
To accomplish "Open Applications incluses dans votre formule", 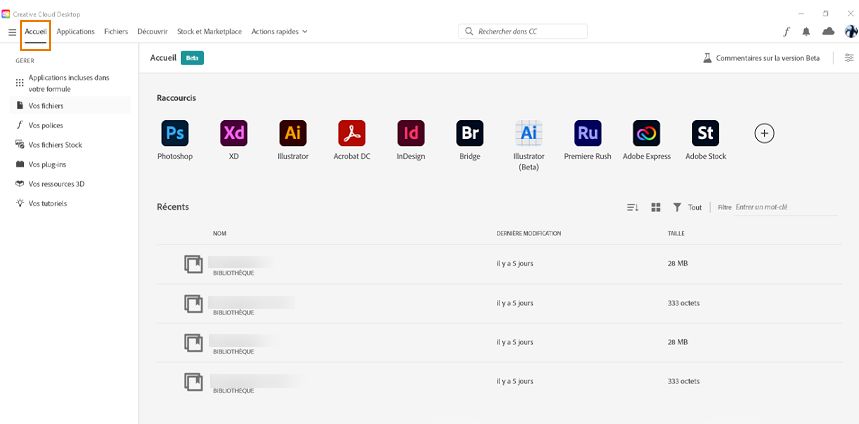I will [x=70, y=83].
